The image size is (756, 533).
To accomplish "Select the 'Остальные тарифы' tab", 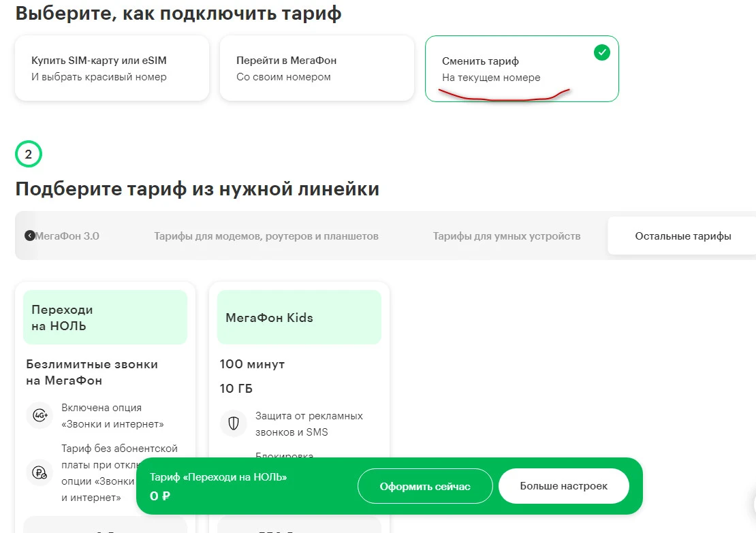I will [x=682, y=236].
